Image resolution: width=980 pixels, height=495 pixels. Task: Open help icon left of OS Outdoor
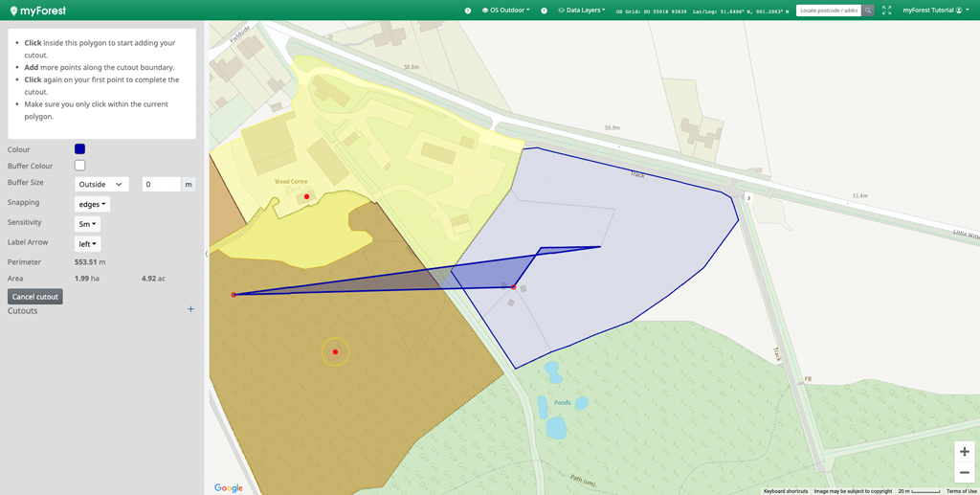coord(468,11)
